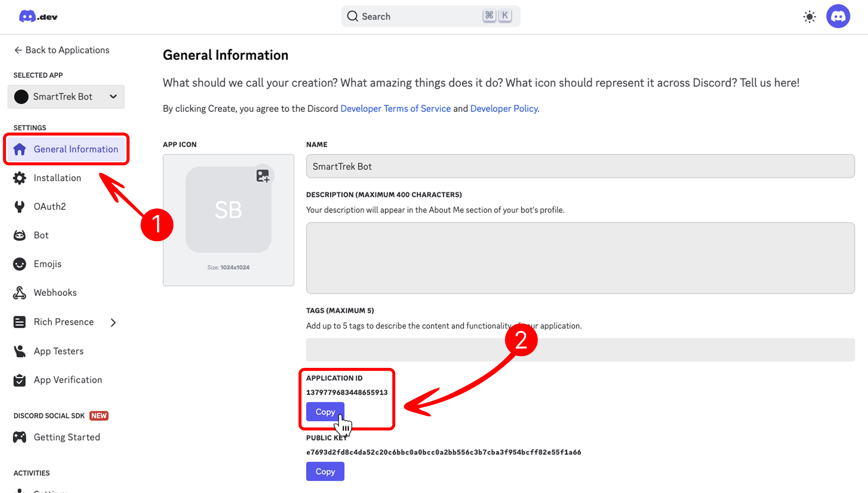Screen dimensions: 868x493
Task: Open the Emojis settings page
Action: [x=48, y=264]
